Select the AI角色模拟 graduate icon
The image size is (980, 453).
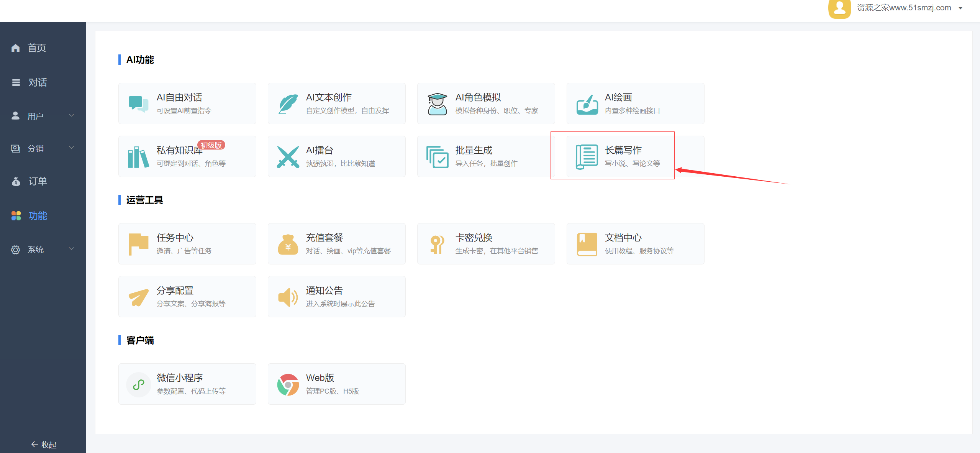click(437, 104)
